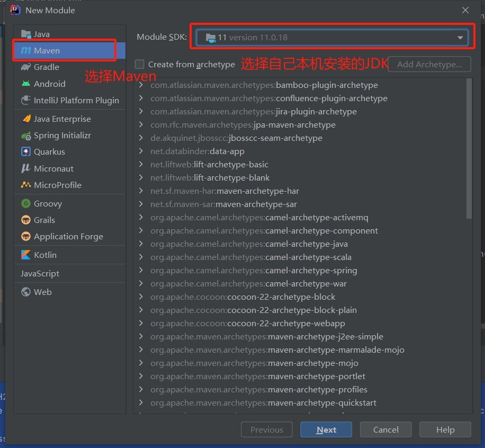Expand jbosscc-seam-archetype entry
The image size is (485, 448).
[x=141, y=138]
